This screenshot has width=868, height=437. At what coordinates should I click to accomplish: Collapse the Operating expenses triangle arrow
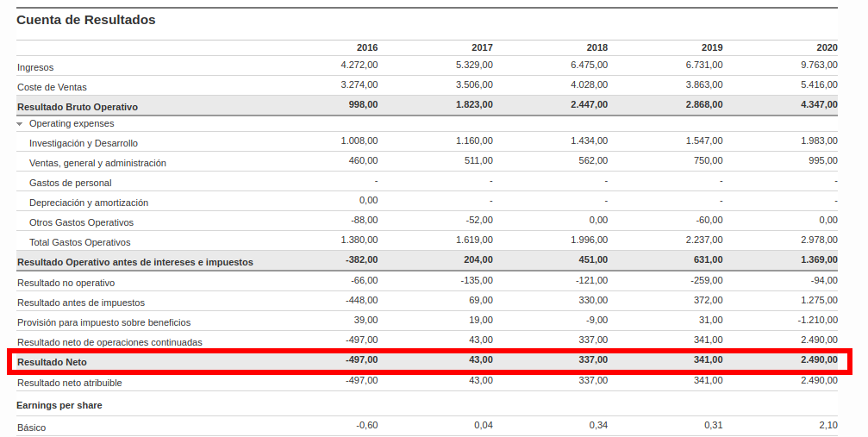pyautogui.click(x=20, y=124)
